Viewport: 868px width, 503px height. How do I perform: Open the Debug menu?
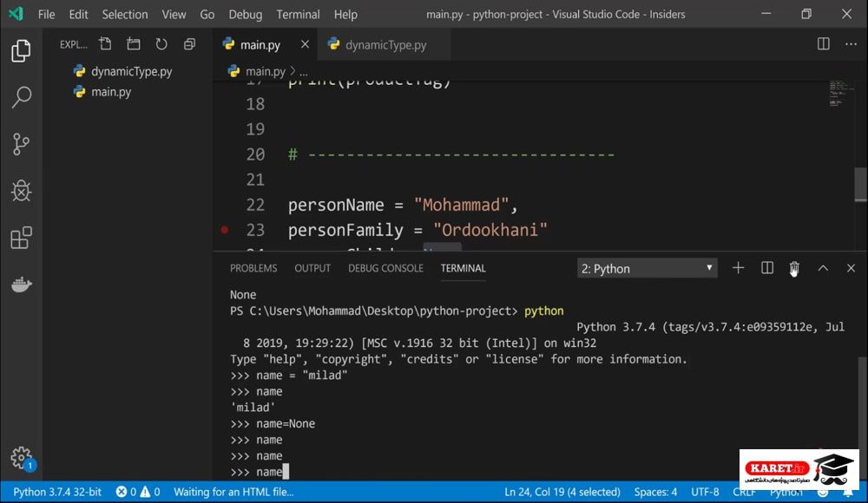(246, 15)
